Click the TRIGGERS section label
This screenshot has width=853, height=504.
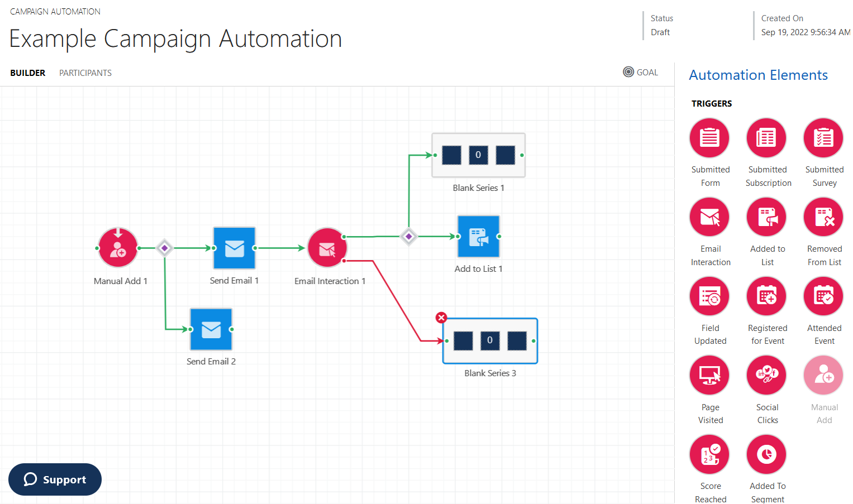712,104
